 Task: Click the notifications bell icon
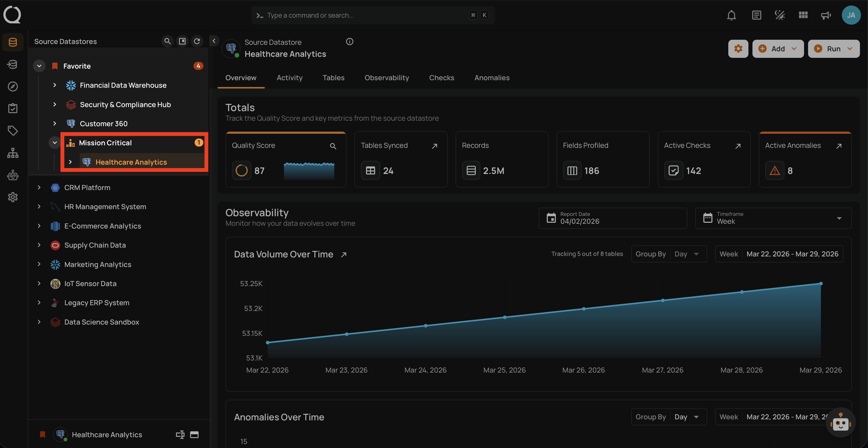click(731, 15)
